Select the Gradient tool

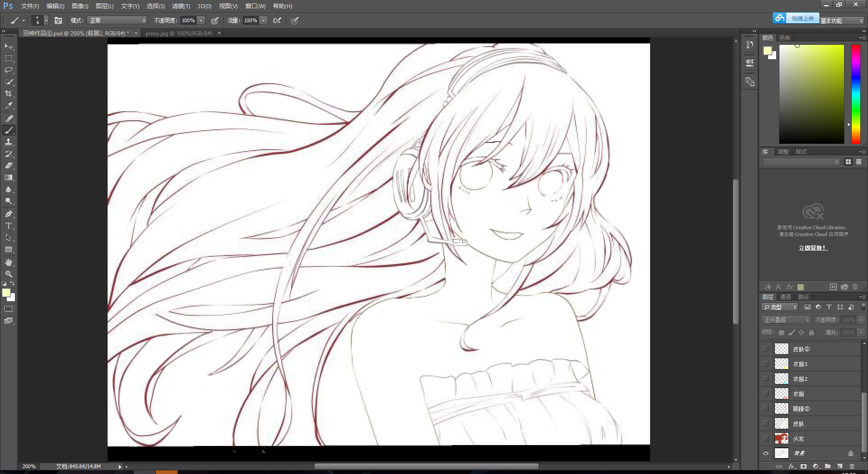[x=9, y=177]
